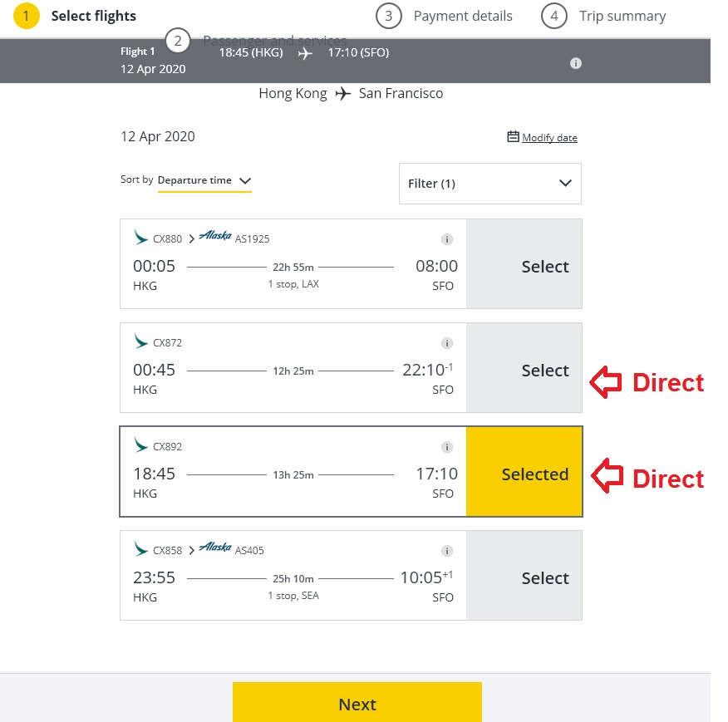Image resolution: width=728 pixels, height=722 pixels.
Task: Click info icon on the CX880 flight card
Action: pos(446,239)
